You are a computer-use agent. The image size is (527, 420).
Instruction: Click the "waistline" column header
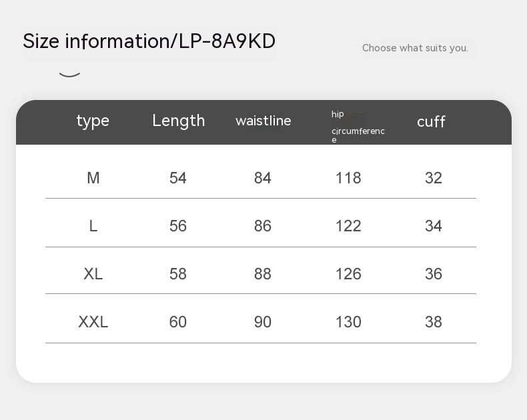pyautogui.click(x=263, y=121)
